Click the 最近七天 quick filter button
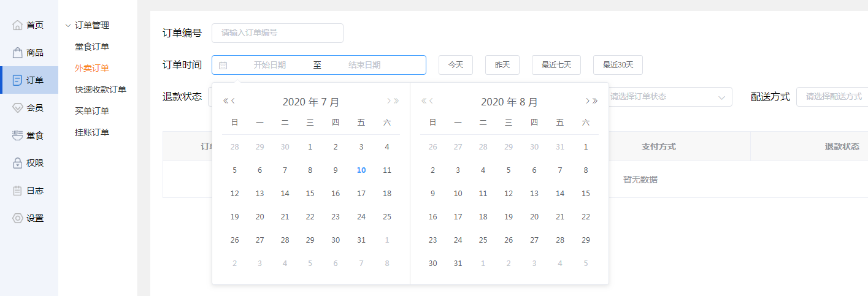 pos(556,65)
